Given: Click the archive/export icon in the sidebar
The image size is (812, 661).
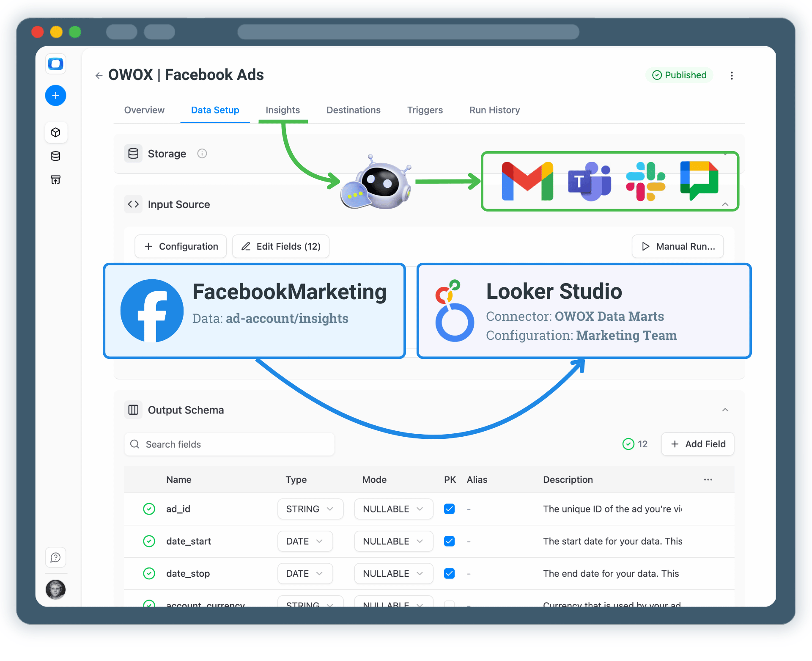Looking at the screenshot, I should click(55, 179).
